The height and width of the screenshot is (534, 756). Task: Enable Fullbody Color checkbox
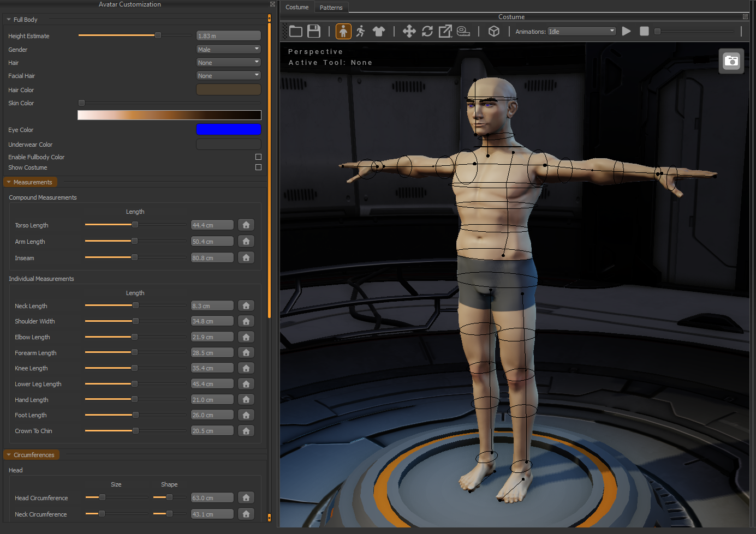(x=258, y=157)
